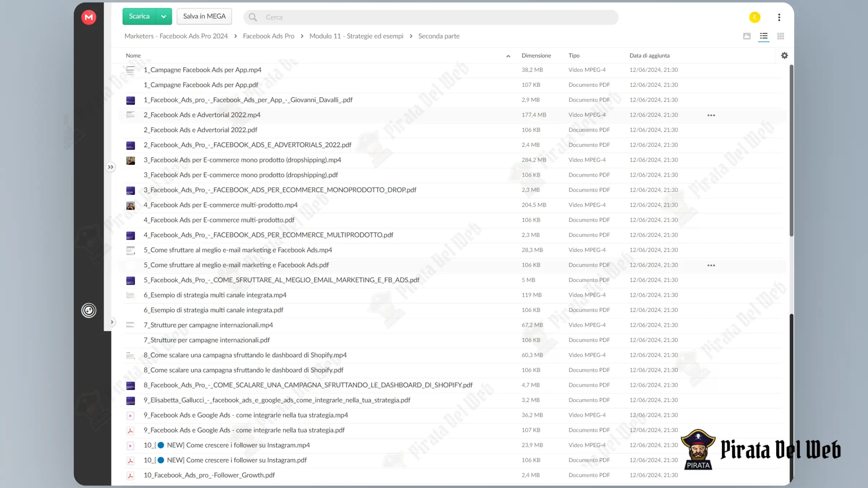
Task: Switch to grid view icon
Action: pos(780,36)
